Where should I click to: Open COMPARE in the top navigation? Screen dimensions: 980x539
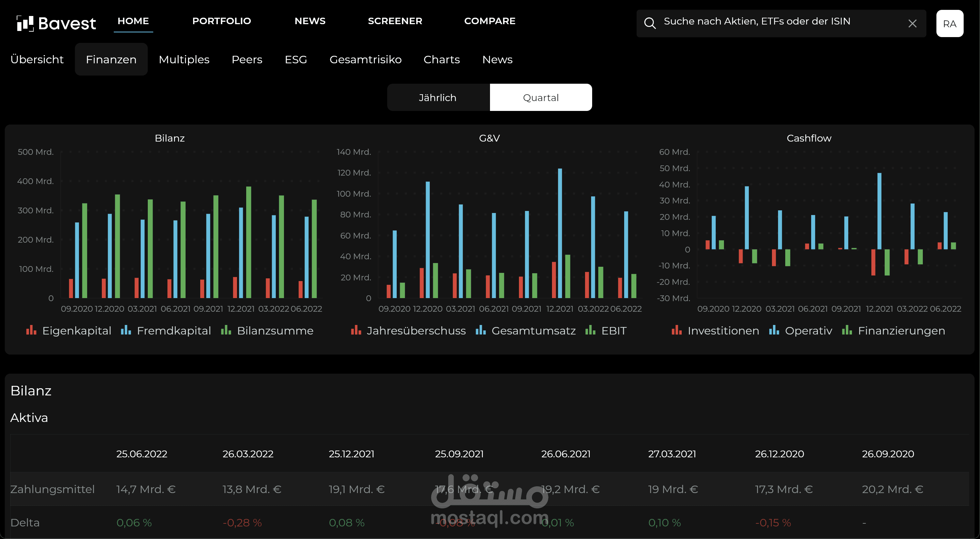click(490, 21)
